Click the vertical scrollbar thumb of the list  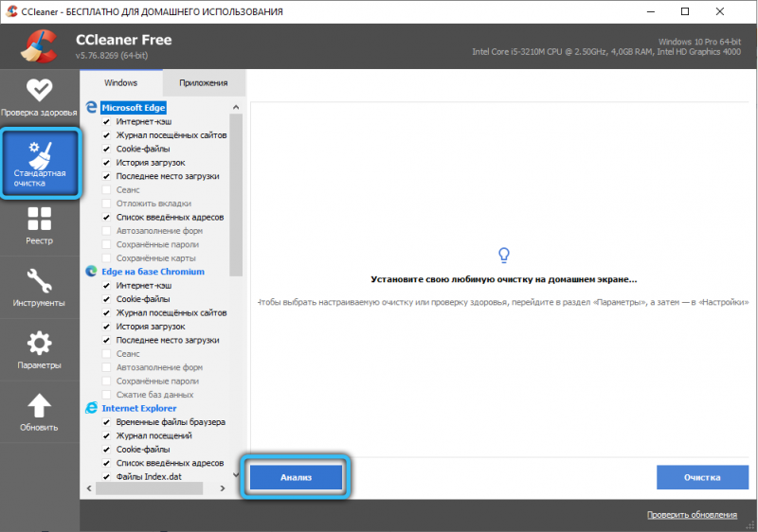click(x=236, y=195)
